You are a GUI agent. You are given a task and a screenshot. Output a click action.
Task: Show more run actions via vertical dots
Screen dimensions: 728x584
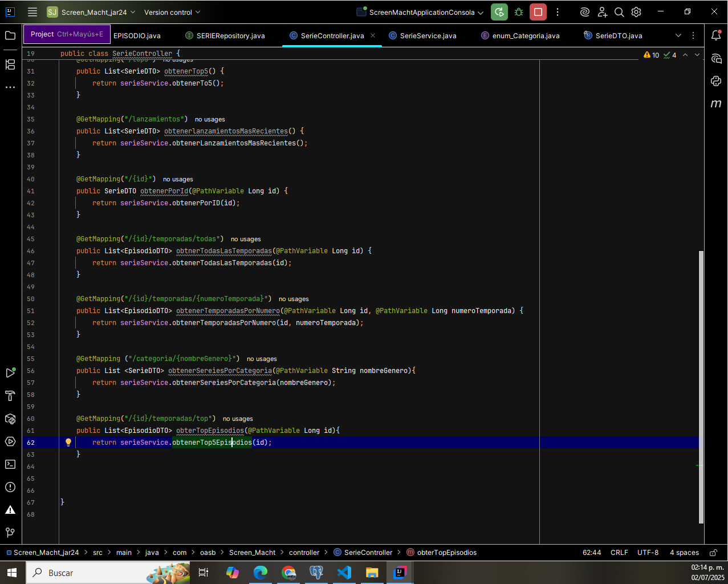[558, 12]
